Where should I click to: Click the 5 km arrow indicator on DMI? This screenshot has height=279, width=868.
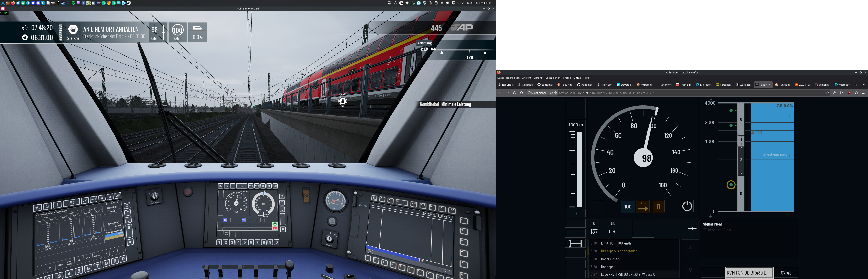[x=643, y=206]
